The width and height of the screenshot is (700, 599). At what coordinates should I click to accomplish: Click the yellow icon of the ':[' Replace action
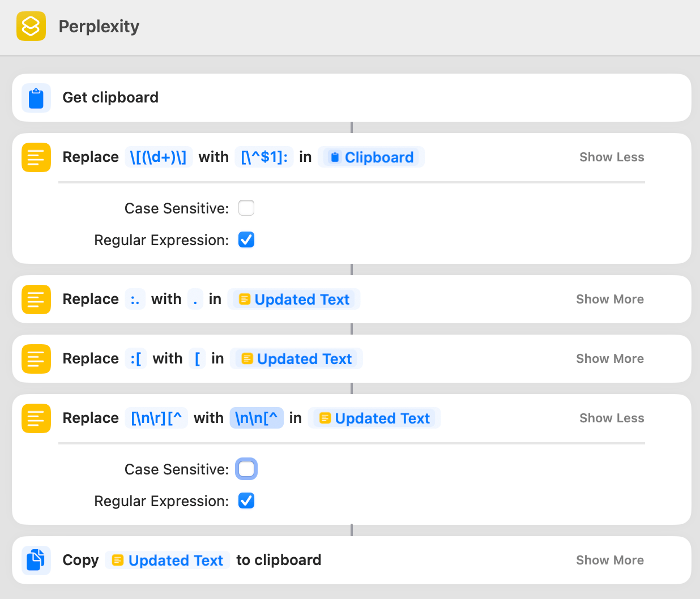[x=36, y=358]
